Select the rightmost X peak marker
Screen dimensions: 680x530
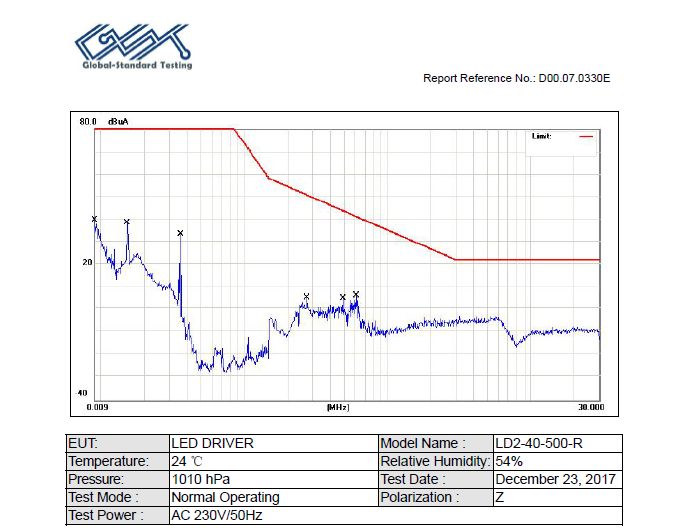click(356, 294)
